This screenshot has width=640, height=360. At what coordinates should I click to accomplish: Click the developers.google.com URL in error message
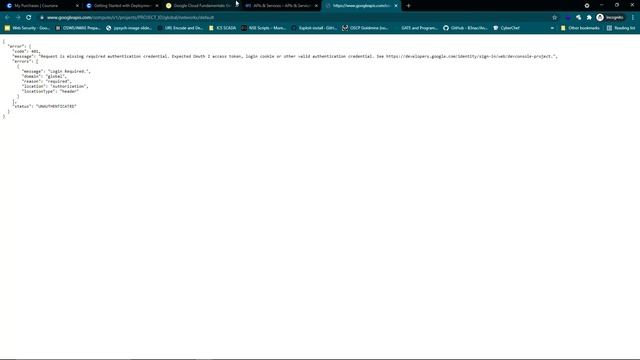pos(469,56)
